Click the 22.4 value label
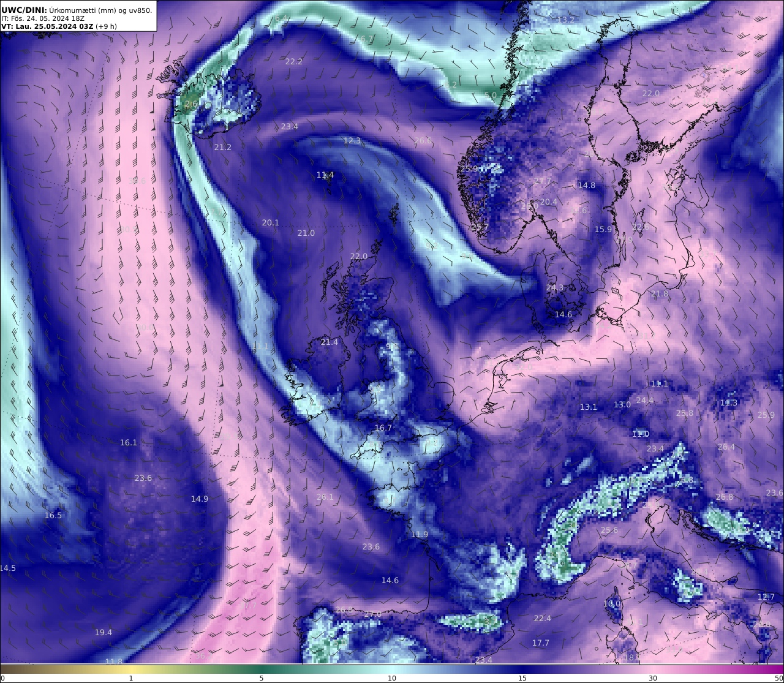This screenshot has height=683, width=784. pyautogui.click(x=543, y=619)
